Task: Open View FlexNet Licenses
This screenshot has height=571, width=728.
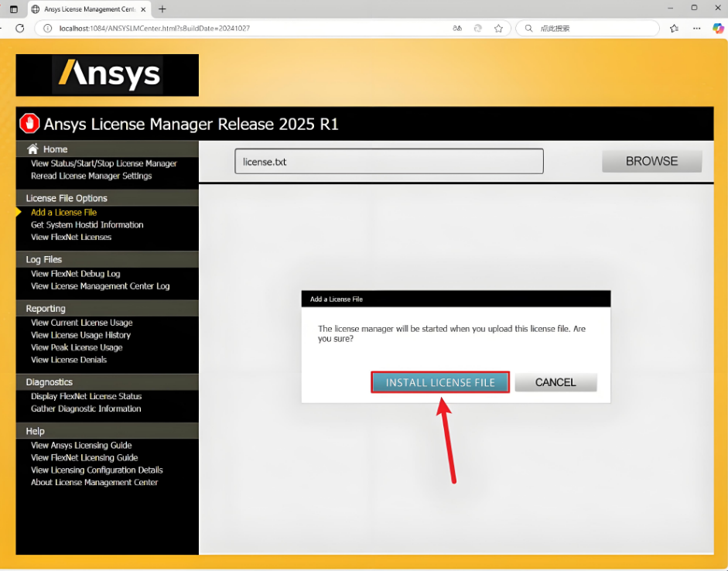Action: click(x=71, y=238)
